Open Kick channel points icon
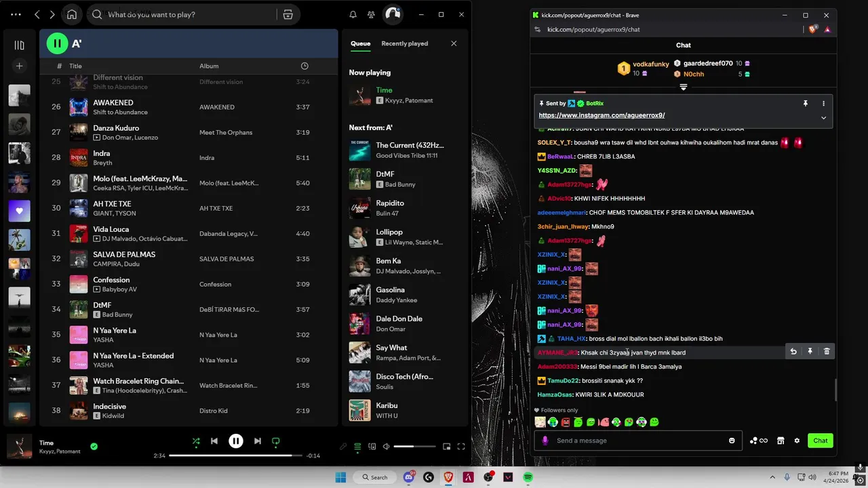The image size is (868, 488). (758, 441)
